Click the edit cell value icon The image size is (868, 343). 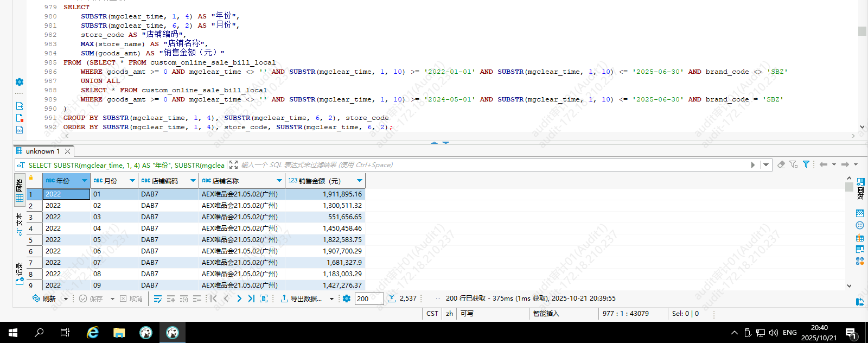coord(158,298)
